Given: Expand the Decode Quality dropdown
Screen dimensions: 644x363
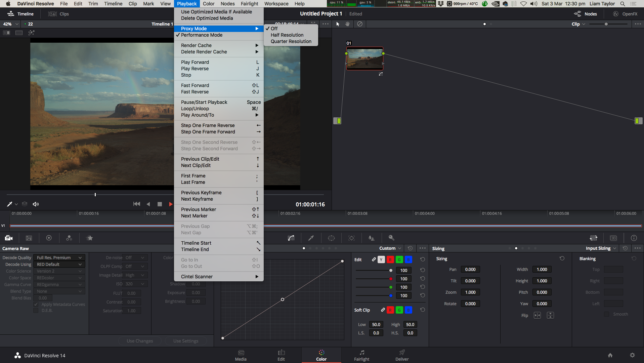Looking at the screenshot, I should tap(59, 257).
